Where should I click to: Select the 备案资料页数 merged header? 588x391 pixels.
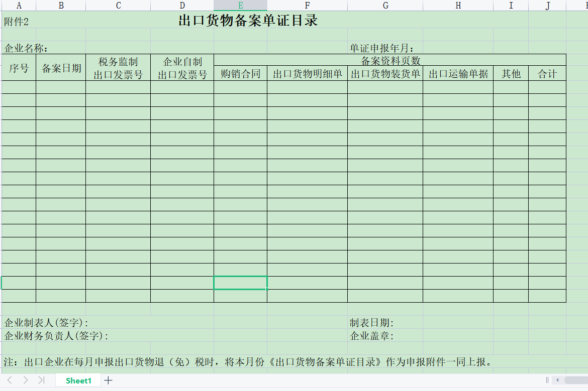pos(390,60)
